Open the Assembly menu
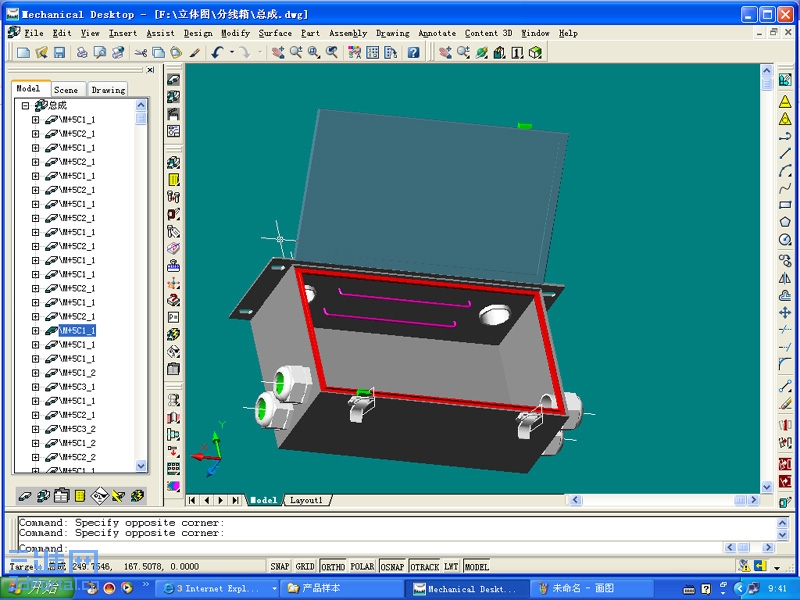The width and height of the screenshot is (800, 600). pyautogui.click(x=348, y=33)
